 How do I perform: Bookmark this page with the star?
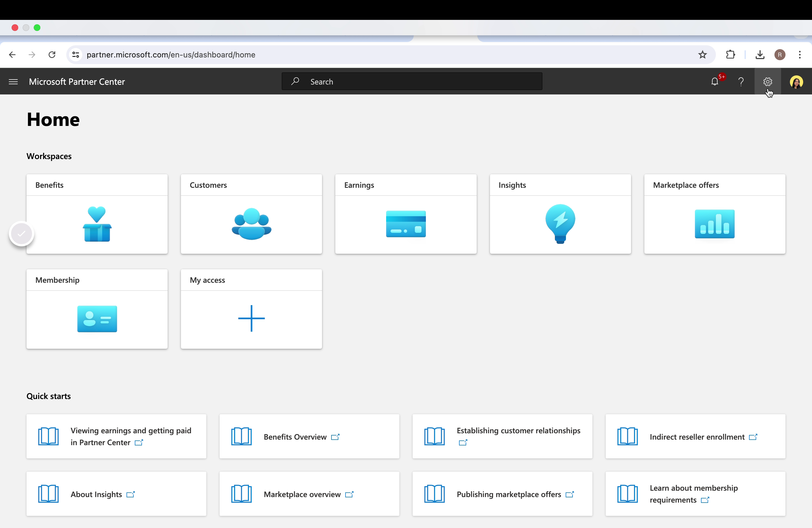pyautogui.click(x=702, y=55)
